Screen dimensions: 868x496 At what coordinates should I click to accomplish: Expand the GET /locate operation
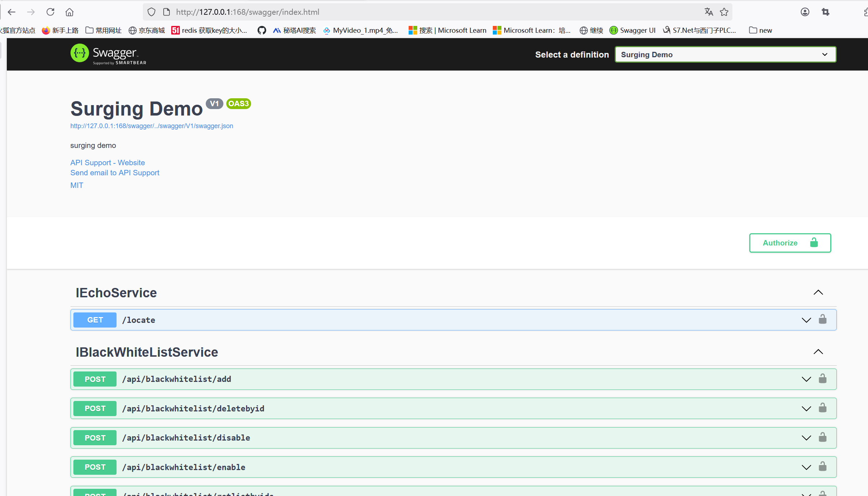(x=806, y=320)
